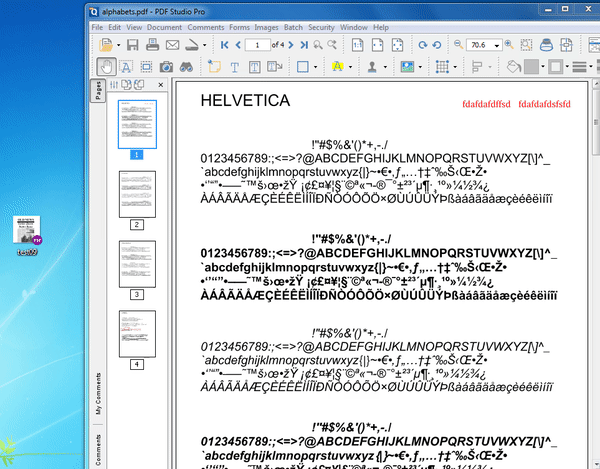Expand the highlight tool dropdown arrow
This screenshot has width=600, height=469.
(350, 67)
